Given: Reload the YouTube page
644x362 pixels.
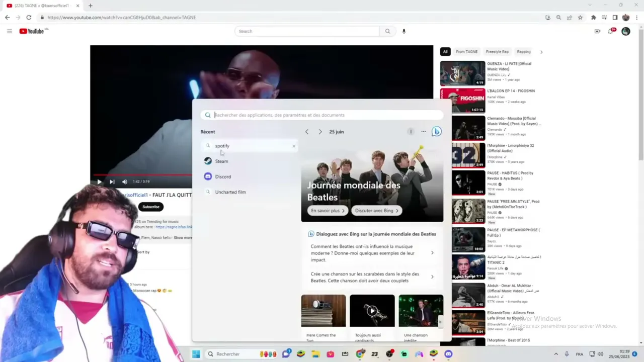Looking at the screenshot, I should (29, 18).
